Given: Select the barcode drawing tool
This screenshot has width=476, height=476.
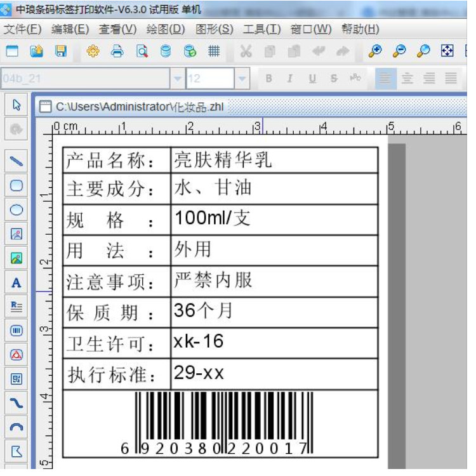Looking at the screenshot, I should pos(17,330).
